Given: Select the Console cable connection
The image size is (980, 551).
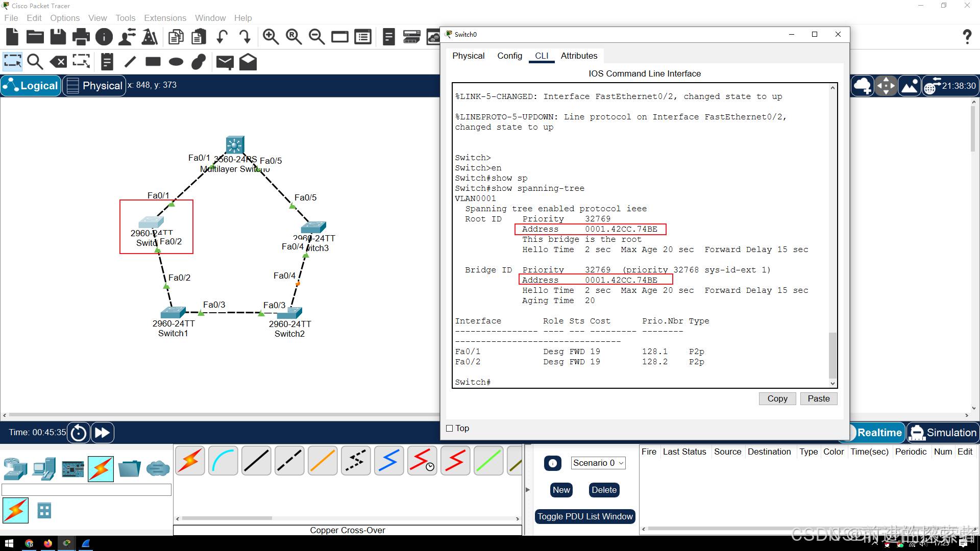Looking at the screenshot, I should [x=223, y=461].
